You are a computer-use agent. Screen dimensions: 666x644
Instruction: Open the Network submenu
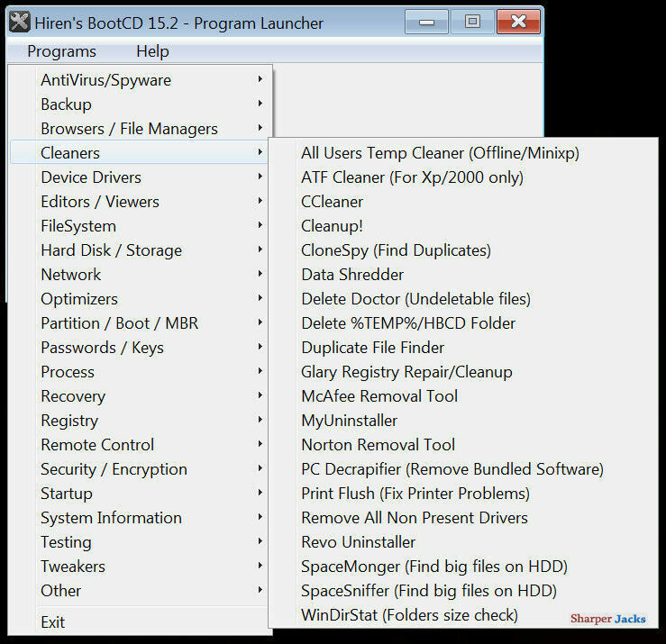click(x=139, y=274)
